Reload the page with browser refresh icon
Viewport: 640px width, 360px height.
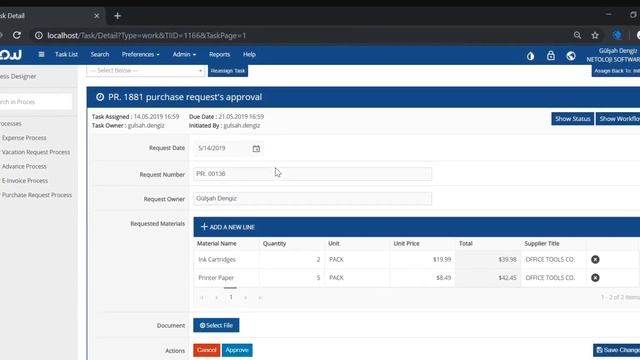[17, 36]
